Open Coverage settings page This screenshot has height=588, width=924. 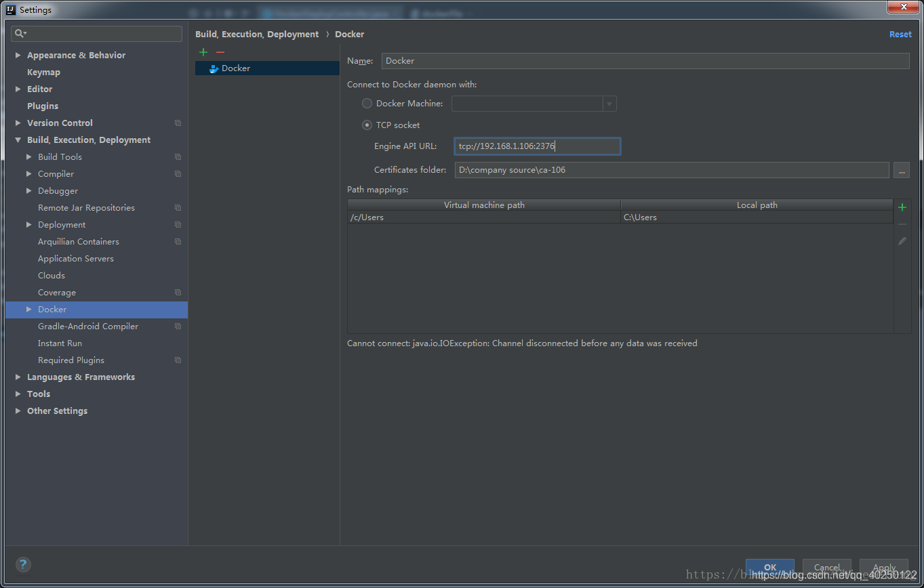[x=57, y=293]
